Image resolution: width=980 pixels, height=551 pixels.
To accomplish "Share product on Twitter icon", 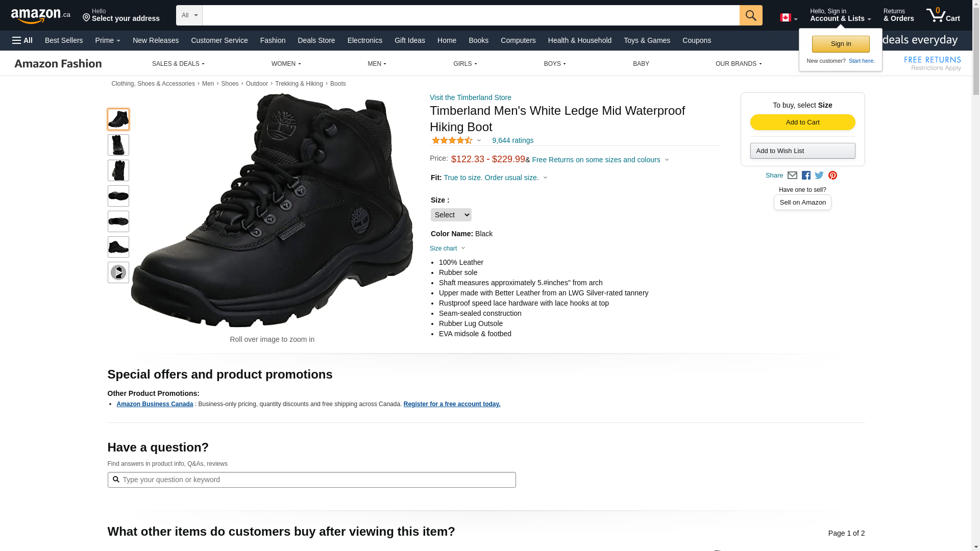I will click(819, 176).
